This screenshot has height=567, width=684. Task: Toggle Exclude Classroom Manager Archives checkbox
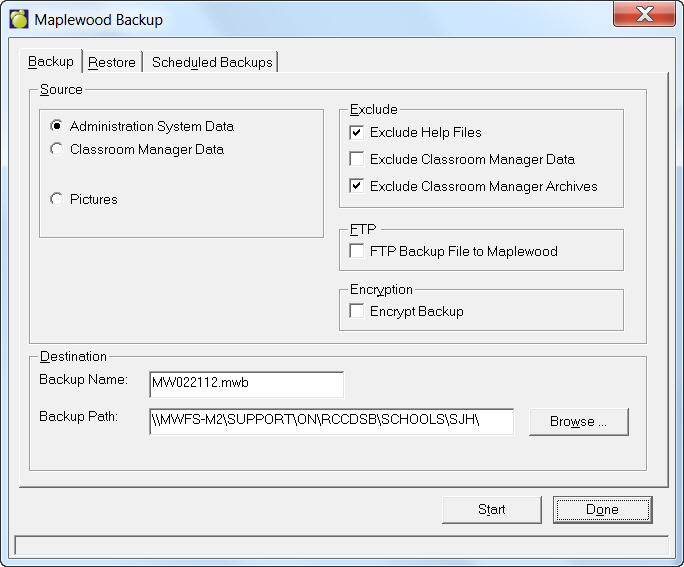pos(357,187)
